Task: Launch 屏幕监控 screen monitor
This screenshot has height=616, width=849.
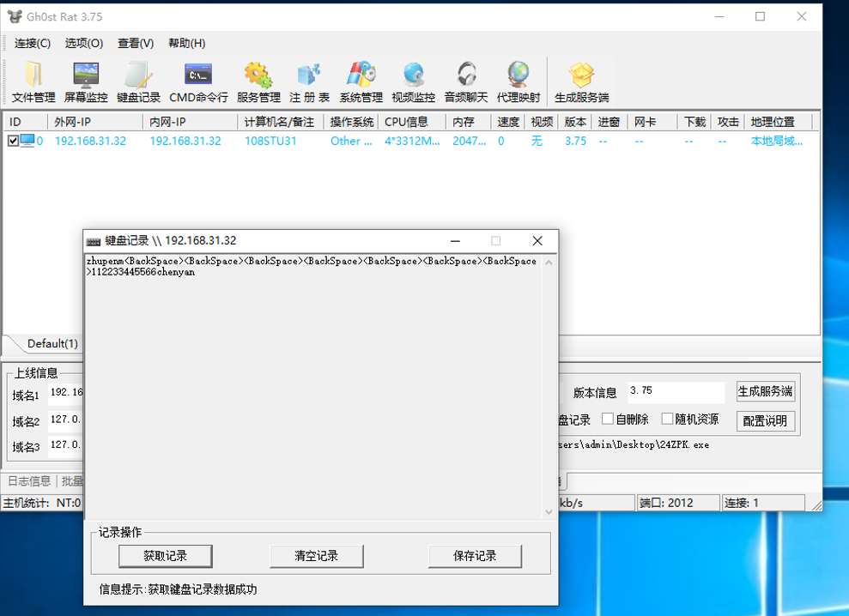Action: pyautogui.click(x=86, y=82)
